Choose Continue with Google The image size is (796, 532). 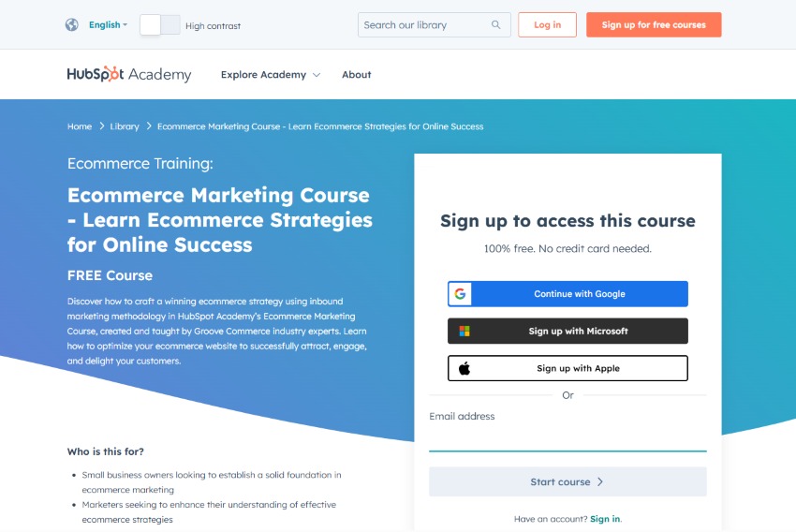(568, 294)
